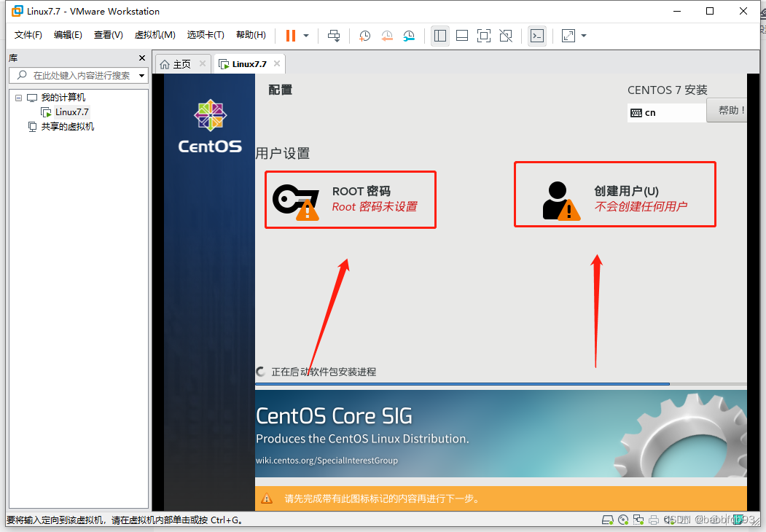Select 我的计算机 in the library tree
This screenshot has width=766, height=532.
tap(63, 98)
